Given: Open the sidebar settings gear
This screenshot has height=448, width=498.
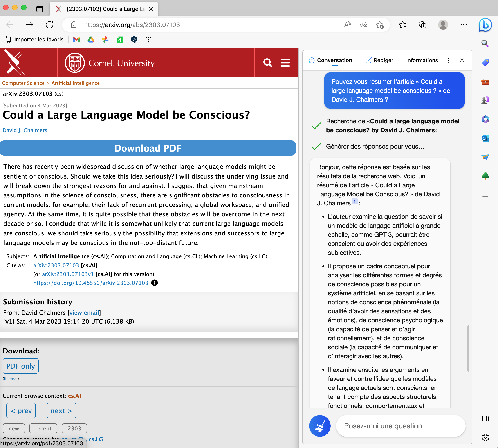Looking at the screenshot, I should coord(485,437).
